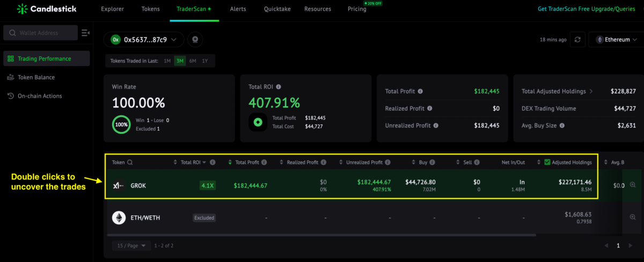The image size is (644, 262).
Task: Select page 1 in pagination
Action: click(618, 246)
